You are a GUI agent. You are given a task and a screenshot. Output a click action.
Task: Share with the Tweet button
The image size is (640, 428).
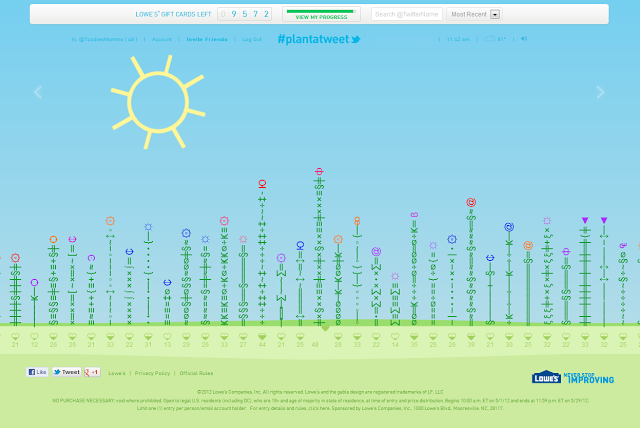[x=66, y=372]
